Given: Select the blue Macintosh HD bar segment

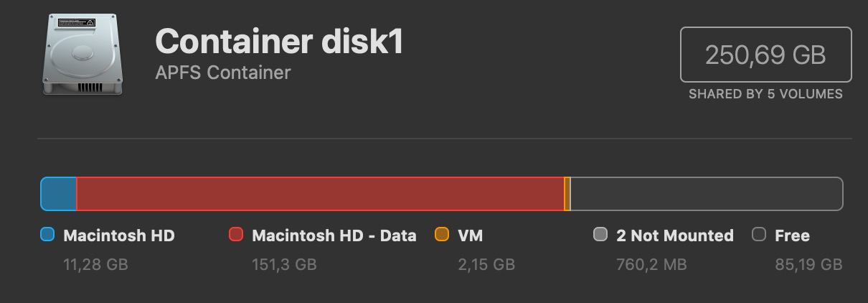Looking at the screenshot, I should [x=58, y=194].
